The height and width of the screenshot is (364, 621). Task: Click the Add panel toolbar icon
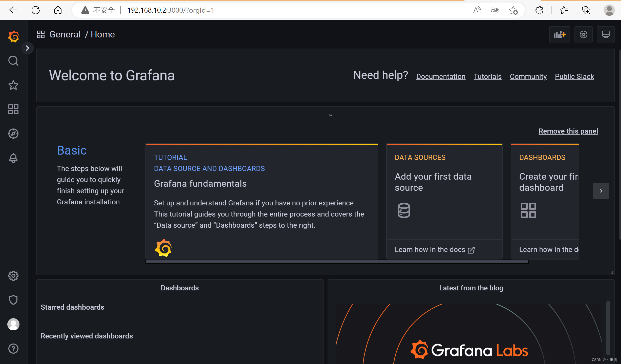(560, 34)
